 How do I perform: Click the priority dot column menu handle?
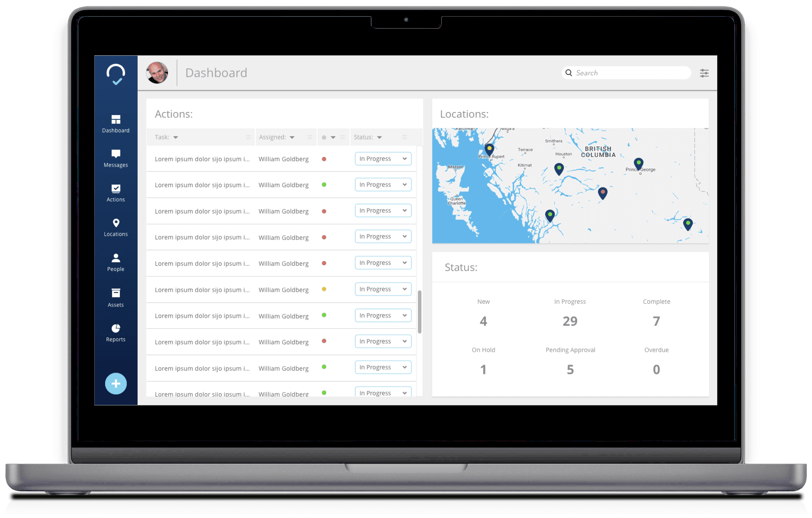[342, 137]
